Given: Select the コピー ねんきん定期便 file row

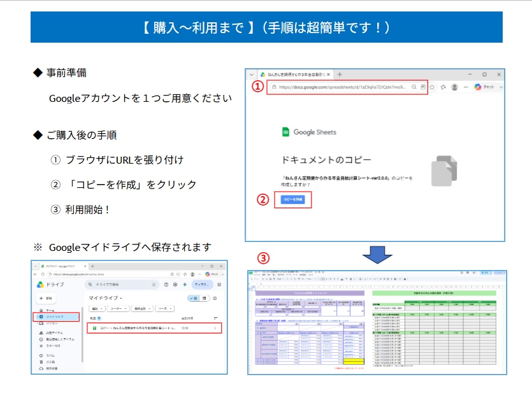Looking at the screenshot, I should point(154,328).
